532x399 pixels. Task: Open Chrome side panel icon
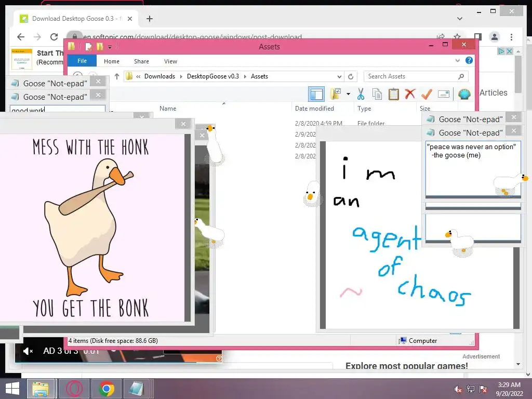[x=478, y=37]
